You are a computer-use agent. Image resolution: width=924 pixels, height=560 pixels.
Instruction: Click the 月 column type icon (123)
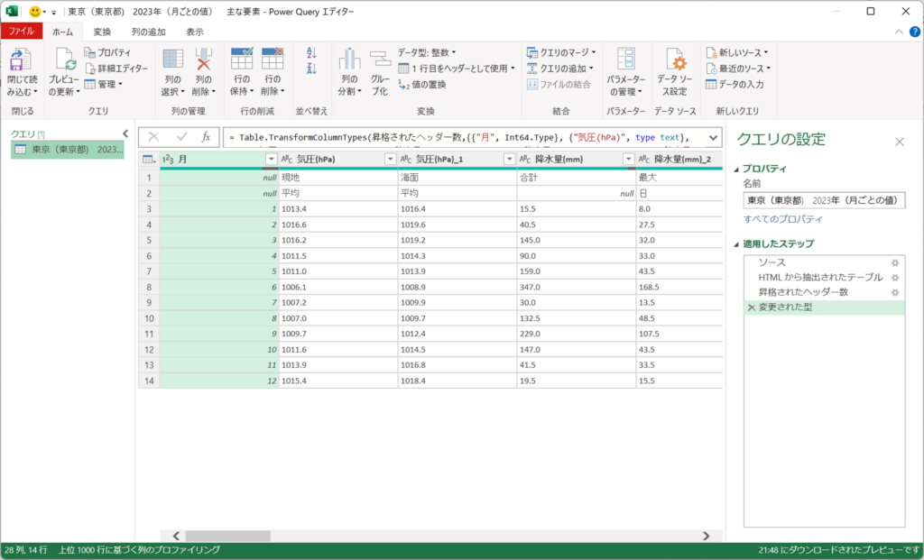click(167, 159)
